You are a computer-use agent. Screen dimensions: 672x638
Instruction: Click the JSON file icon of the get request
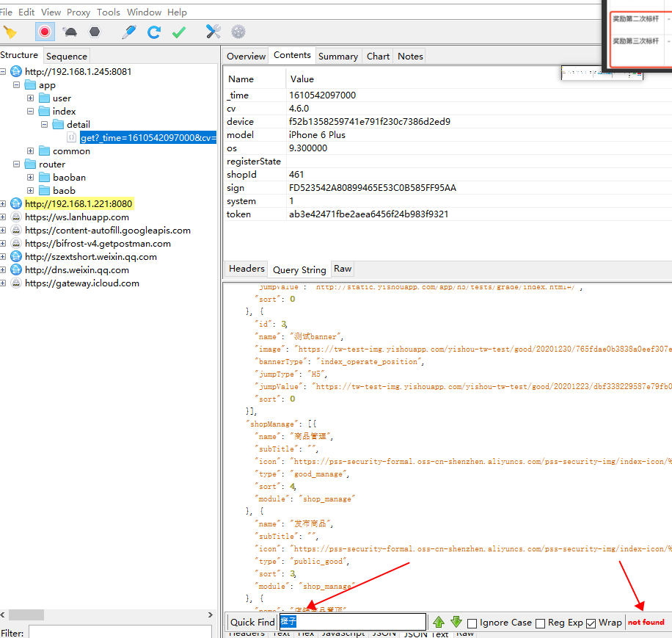72,137
